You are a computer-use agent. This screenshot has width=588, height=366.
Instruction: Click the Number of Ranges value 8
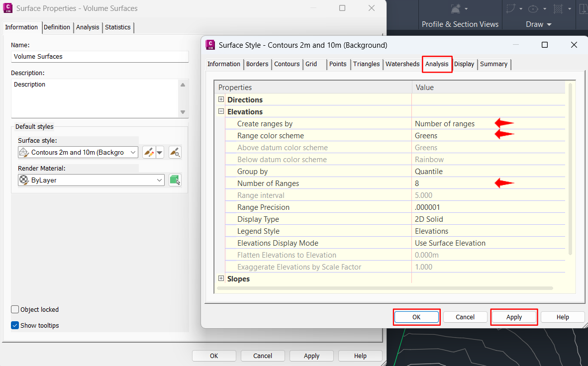pyautogui.click(x=417, y=183)
